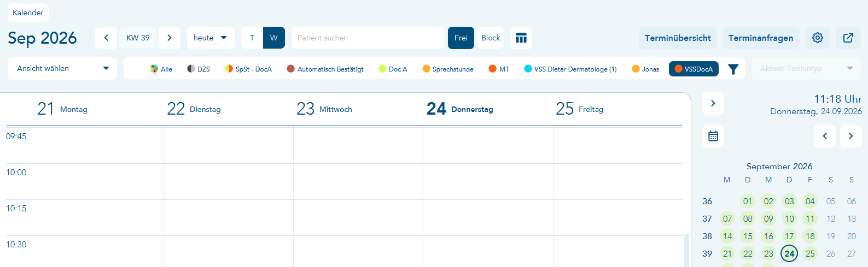Switch to week view W
Image resolution: width=868 pixels, height=267 pixels.
(274, 38)
